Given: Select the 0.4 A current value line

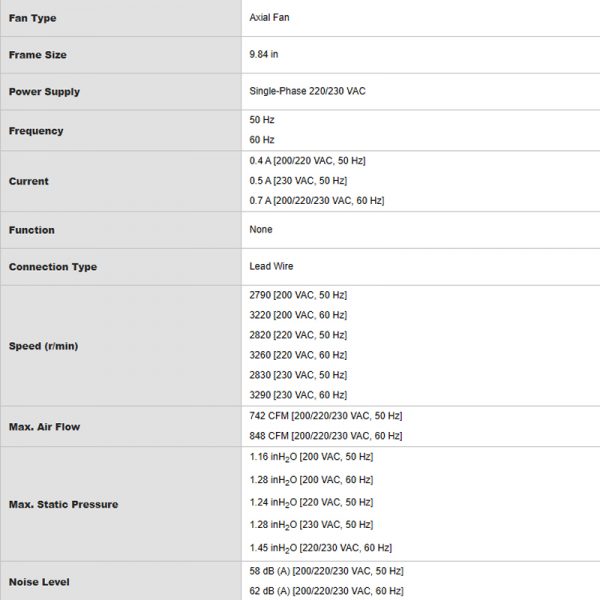Looking at the screenshot, I should coord(307,161).
